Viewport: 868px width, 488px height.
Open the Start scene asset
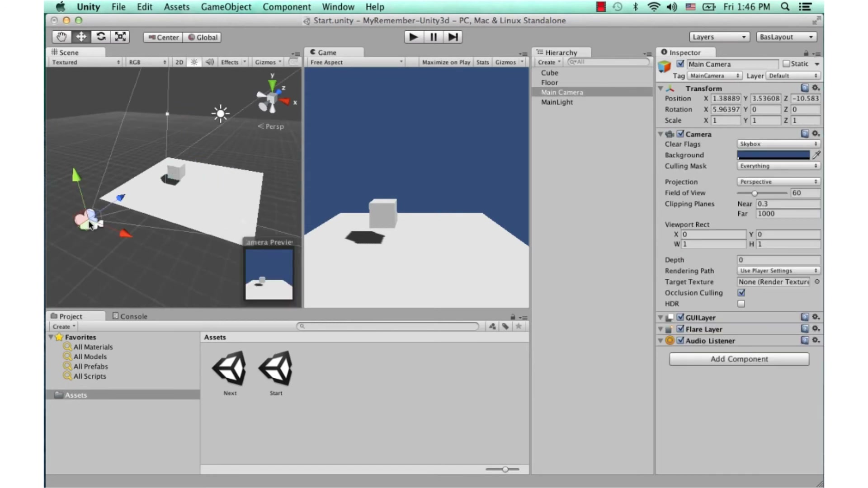coord(276,373)
